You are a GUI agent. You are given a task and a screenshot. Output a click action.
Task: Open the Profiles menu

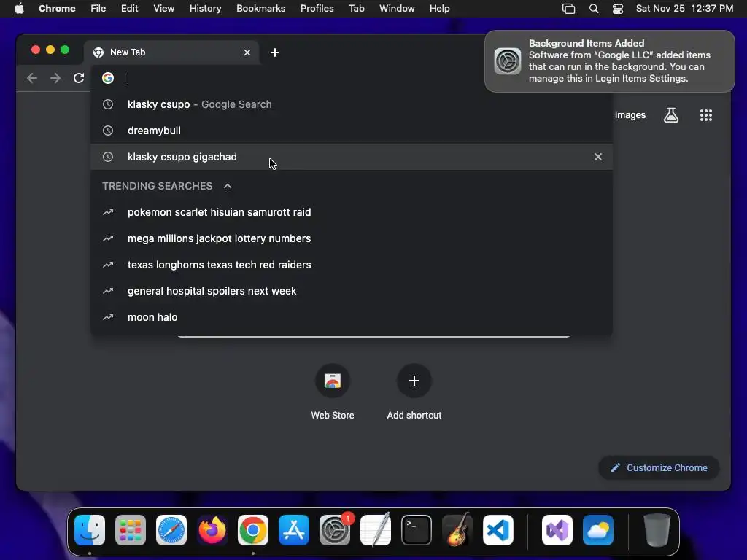click(317, 9)
